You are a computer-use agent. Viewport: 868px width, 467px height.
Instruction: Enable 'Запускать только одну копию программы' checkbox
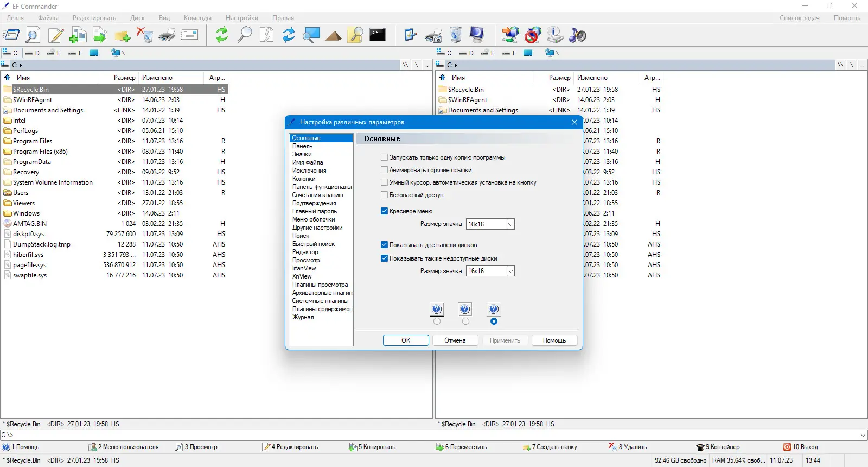coord(384,157)
